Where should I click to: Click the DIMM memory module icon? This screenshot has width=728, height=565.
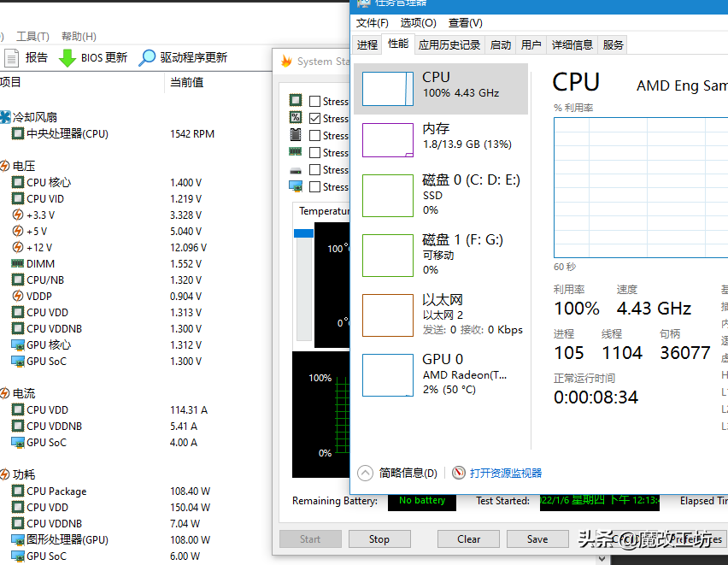pos(18,263)
